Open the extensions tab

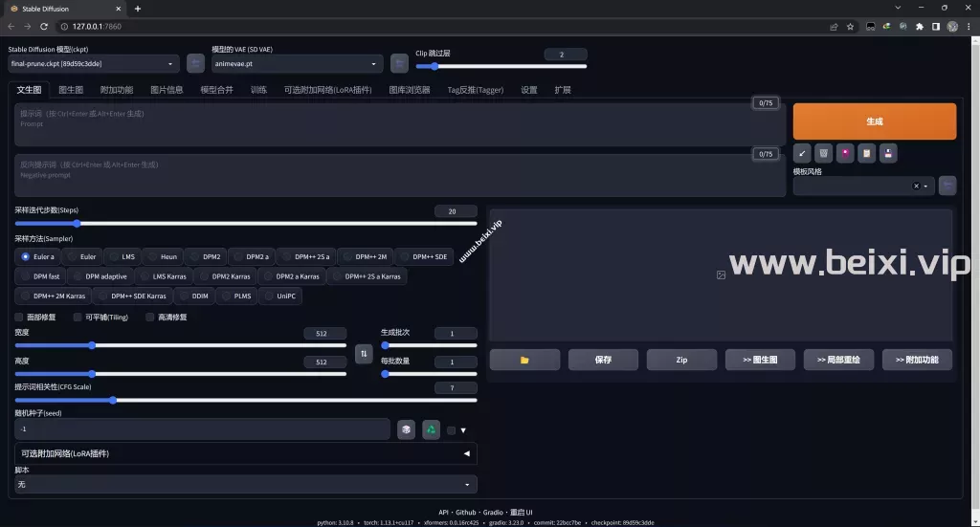pyautogui.click(x=563, y=90)
